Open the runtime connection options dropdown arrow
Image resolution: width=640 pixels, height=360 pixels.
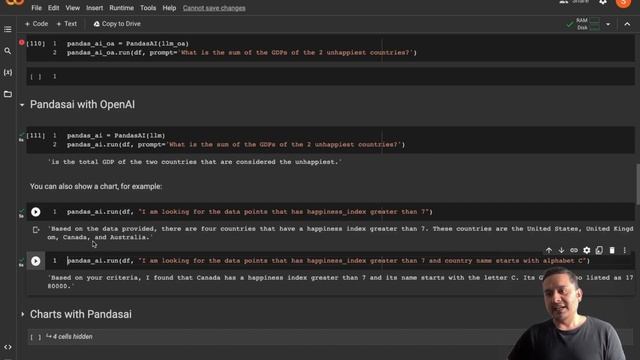click(608, 24)
